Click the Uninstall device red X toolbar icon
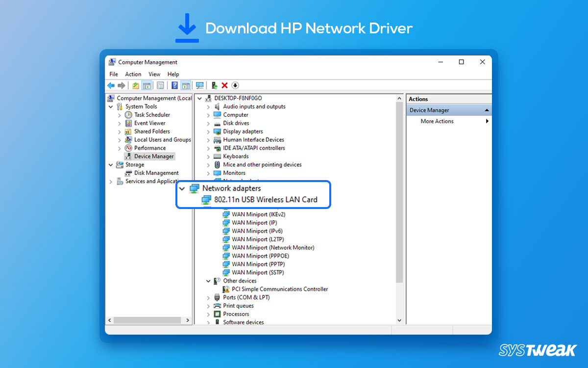Image resolution: width=588 pixels, height=368 pixels. (x=225, y=85)
